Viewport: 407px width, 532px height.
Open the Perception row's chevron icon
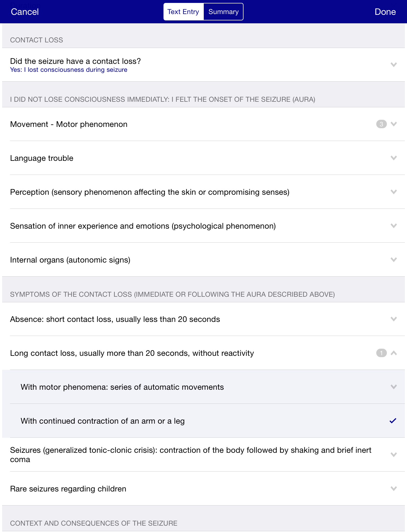[x=393, y=192]
